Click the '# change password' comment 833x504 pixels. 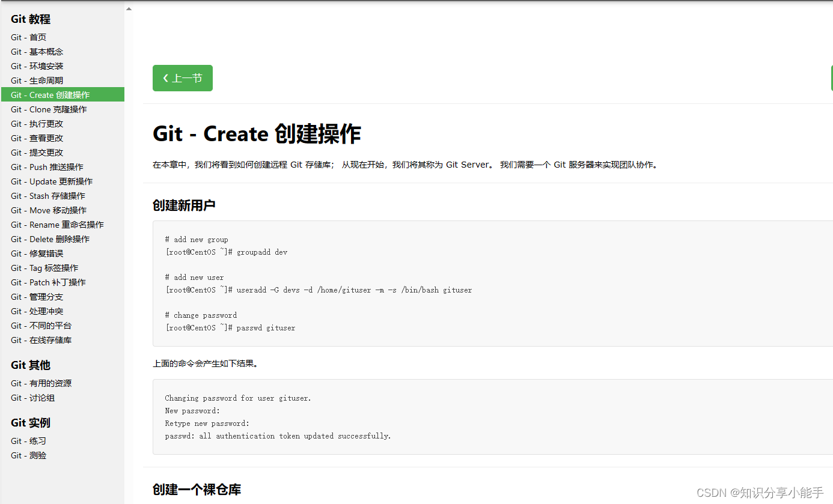[x=201, y=315]
